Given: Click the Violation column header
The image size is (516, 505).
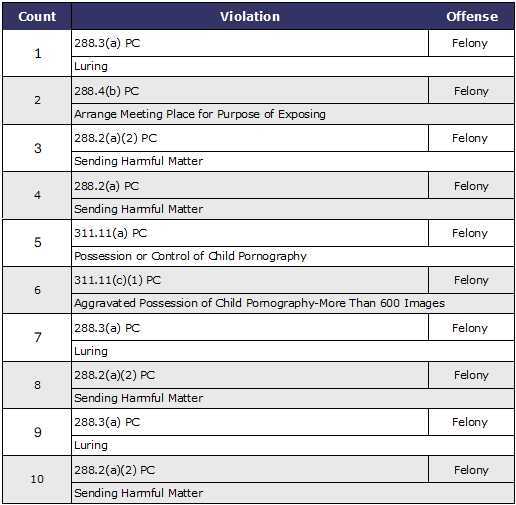Looking at the screenshot, I should point(250,16).
